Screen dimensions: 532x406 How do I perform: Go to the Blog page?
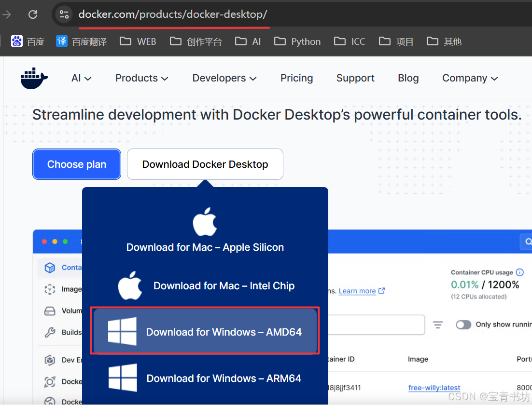[x=408, y=78]
